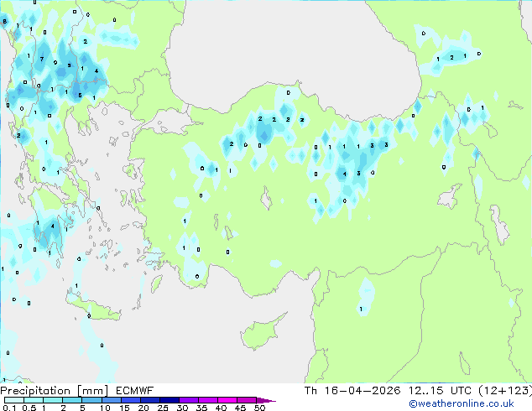The height and width of the screenshot is (411, 532).
Task: Pick the 0.1–0.5 mm legend swatch
Action: [x=14, y=400]
